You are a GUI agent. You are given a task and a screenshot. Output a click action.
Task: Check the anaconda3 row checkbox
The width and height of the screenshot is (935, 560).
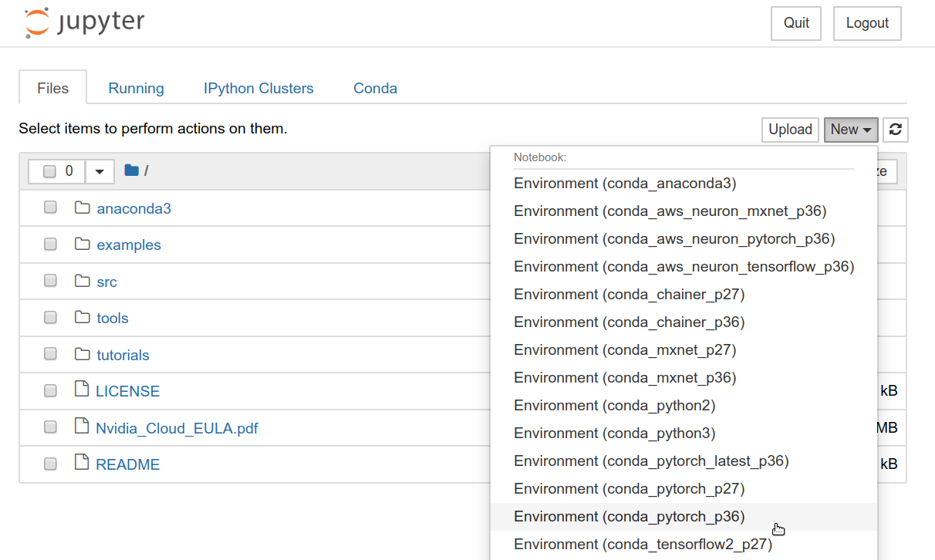click(x=50, y=207)
